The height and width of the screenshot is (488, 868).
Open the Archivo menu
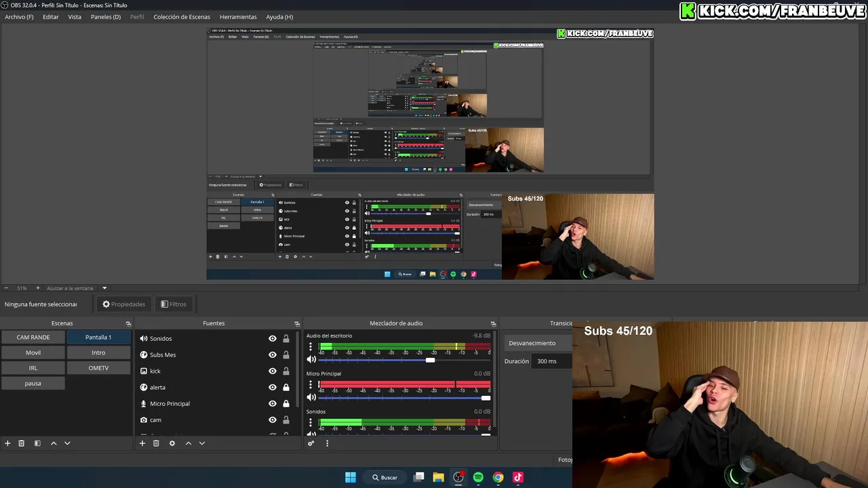[x=19, y=17]
